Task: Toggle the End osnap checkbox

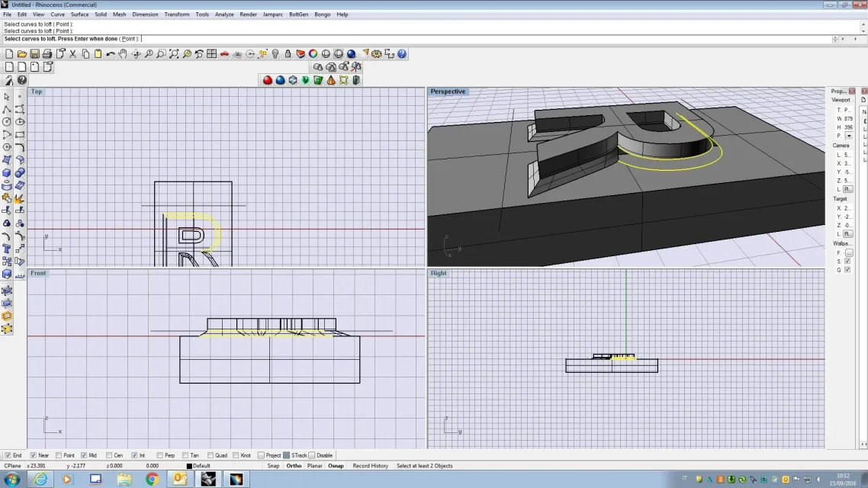Action: [8, 455]
